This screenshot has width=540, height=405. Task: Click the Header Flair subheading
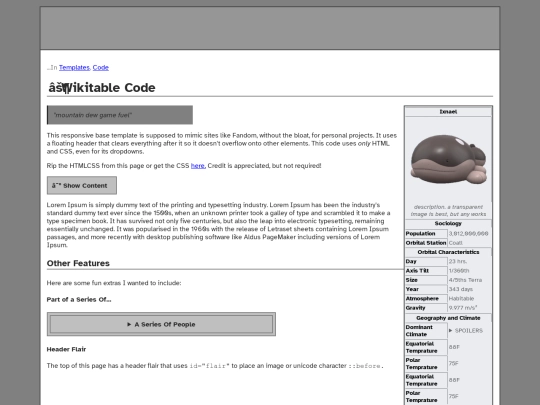coord(66,349)
